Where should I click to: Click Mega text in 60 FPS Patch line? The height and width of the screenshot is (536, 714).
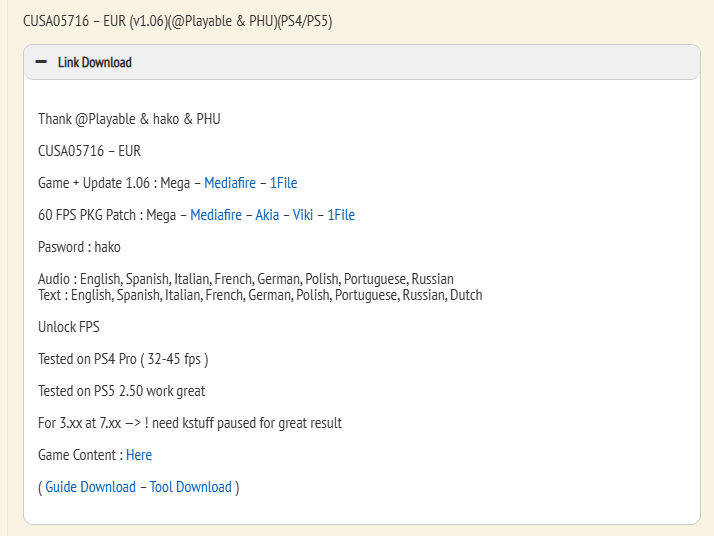[161, 215]
